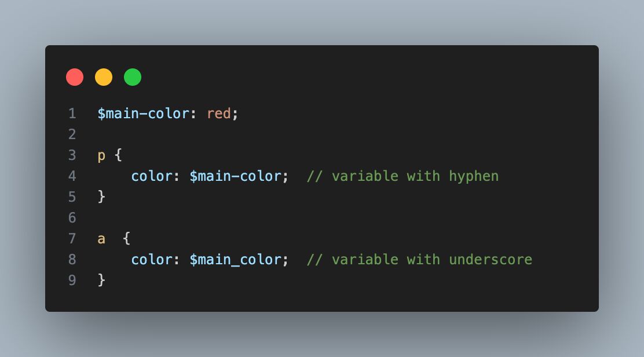Click the opening brace after a

click(126, 238)
